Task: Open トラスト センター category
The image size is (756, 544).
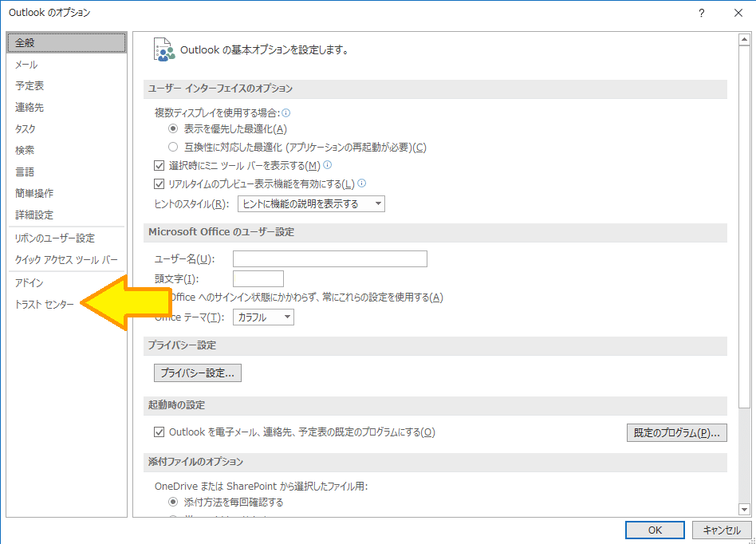Action: coord(66,304)
